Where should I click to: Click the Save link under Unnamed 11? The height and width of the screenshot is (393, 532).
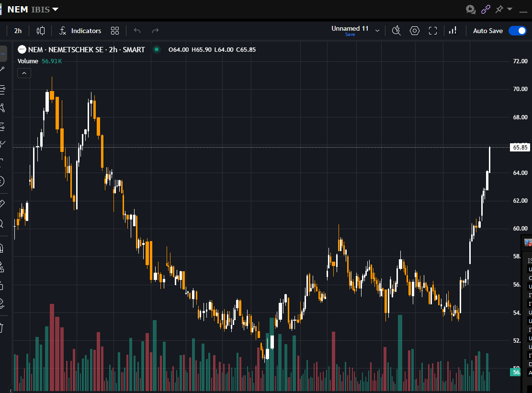tap(350, 35)
